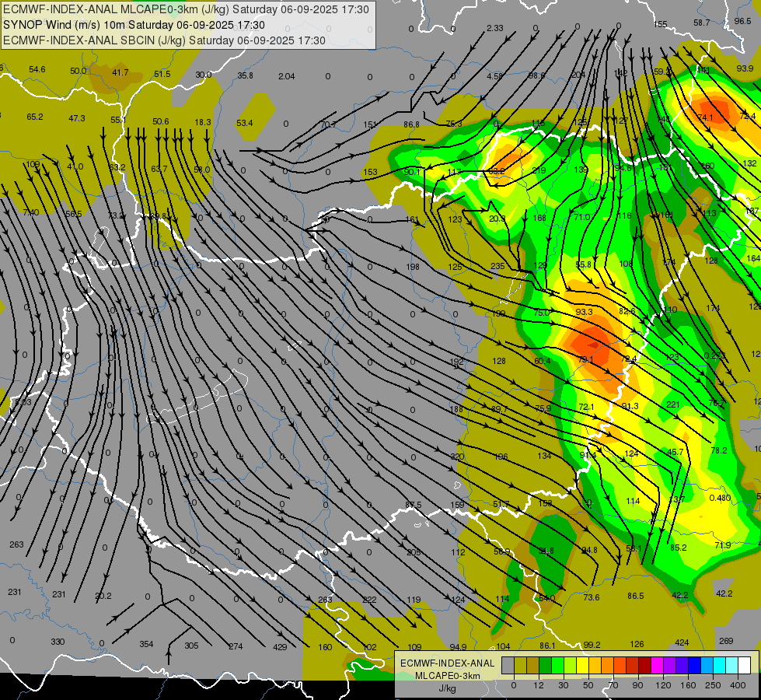Click the dark blue swatch in the legend
This screenshot has width=761, height=700.
[695, 665]
